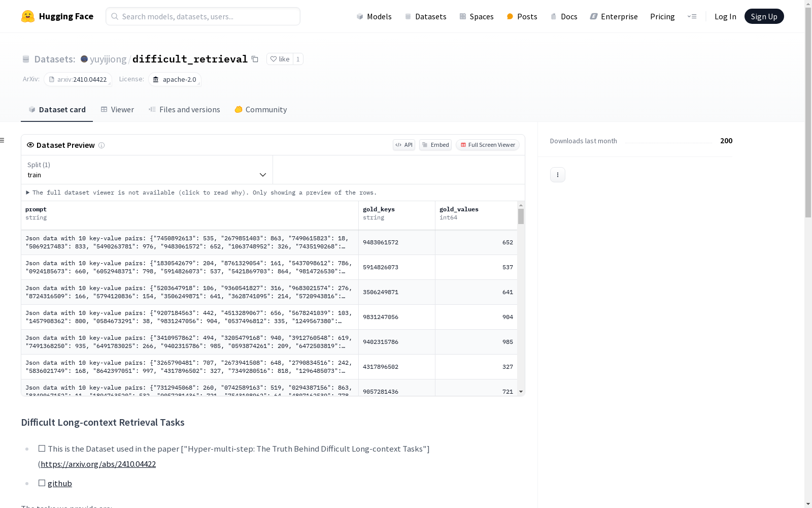Toggle the checkbox before the paper description
812x508 pixels.
42,449
